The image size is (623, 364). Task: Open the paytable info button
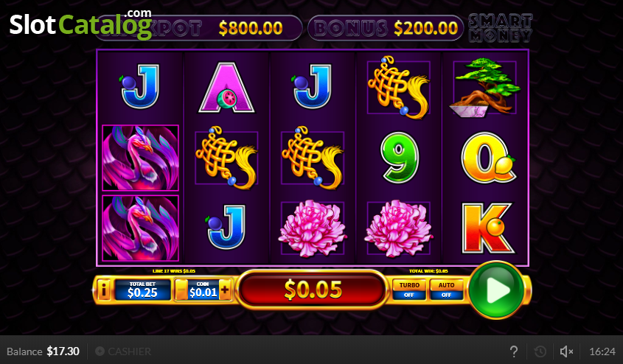point(103,290)
